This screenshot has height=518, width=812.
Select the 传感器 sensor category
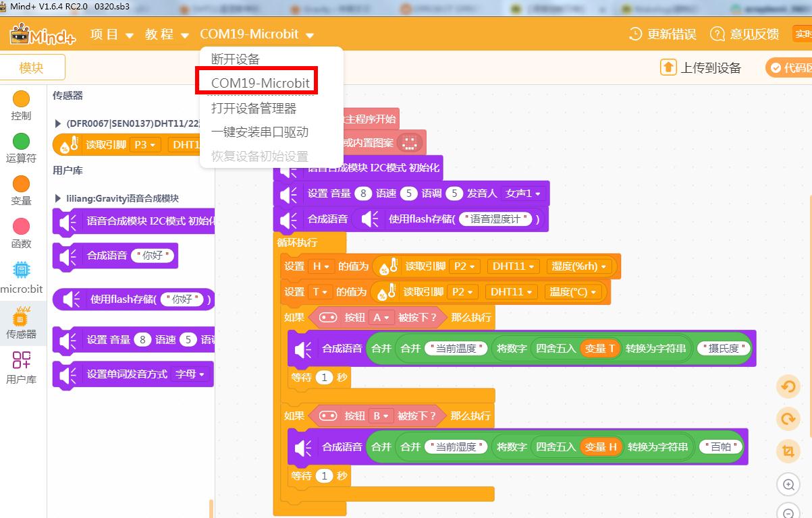[22, 322]
